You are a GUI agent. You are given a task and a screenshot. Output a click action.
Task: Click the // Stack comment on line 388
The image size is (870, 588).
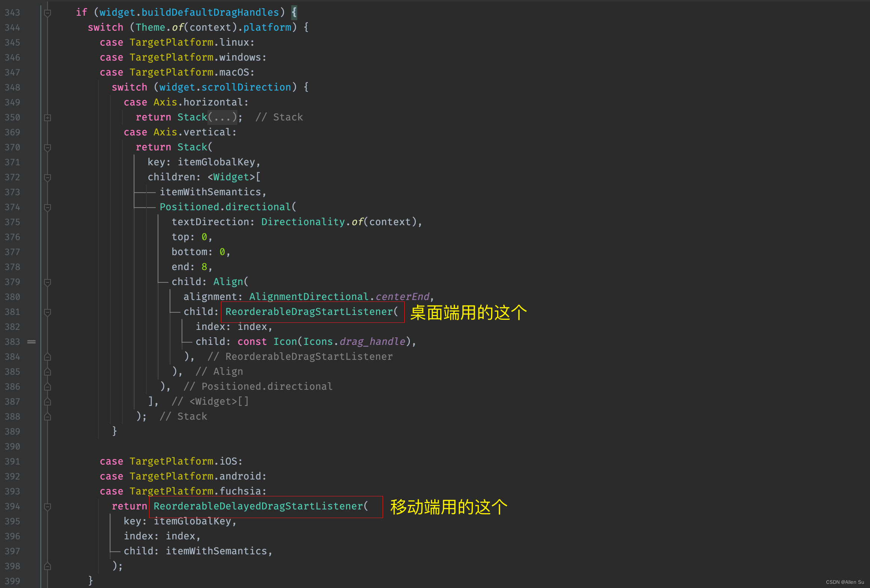[x=183, y=417]
